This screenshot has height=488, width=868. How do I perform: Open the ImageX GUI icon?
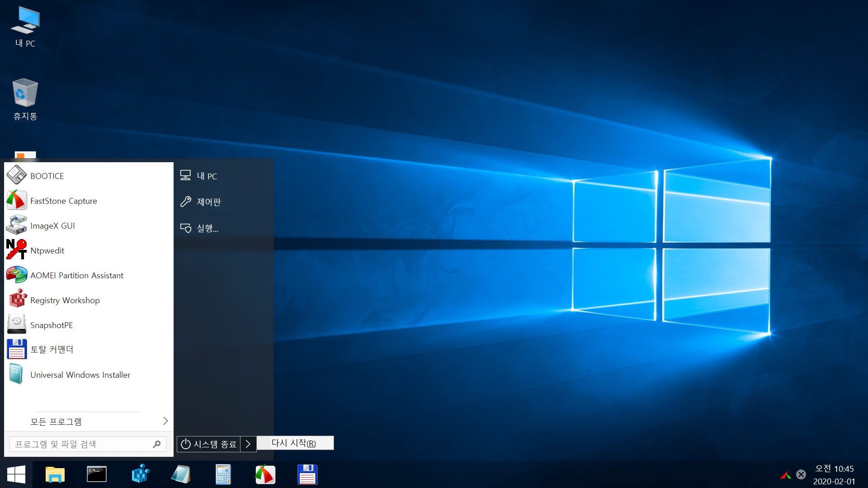(17, 225)
